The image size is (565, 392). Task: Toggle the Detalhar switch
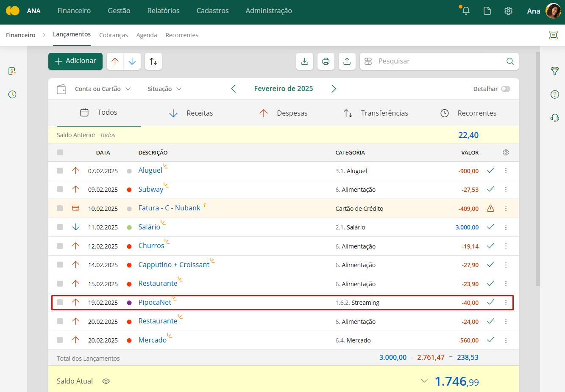click(x=506, y=89)
